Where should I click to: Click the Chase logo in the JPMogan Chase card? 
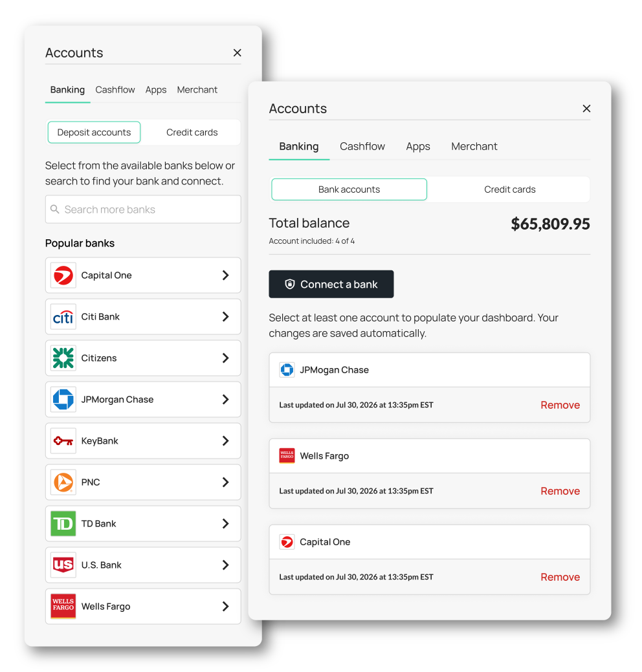pyautogui.click(x=287, y=370)
